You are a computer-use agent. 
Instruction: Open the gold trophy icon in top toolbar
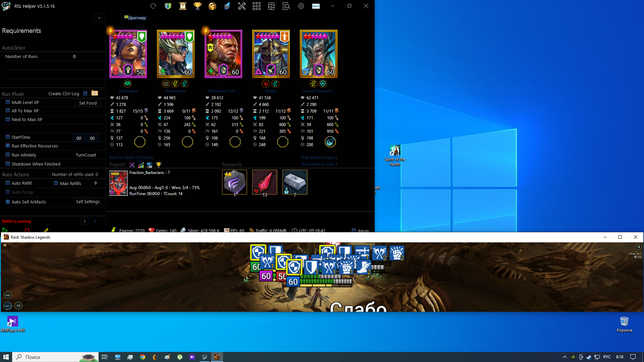coord(198,6)
